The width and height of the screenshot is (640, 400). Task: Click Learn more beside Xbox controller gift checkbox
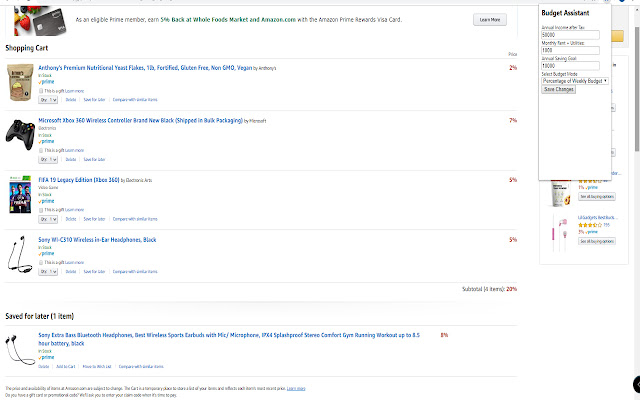coord(75,151)
